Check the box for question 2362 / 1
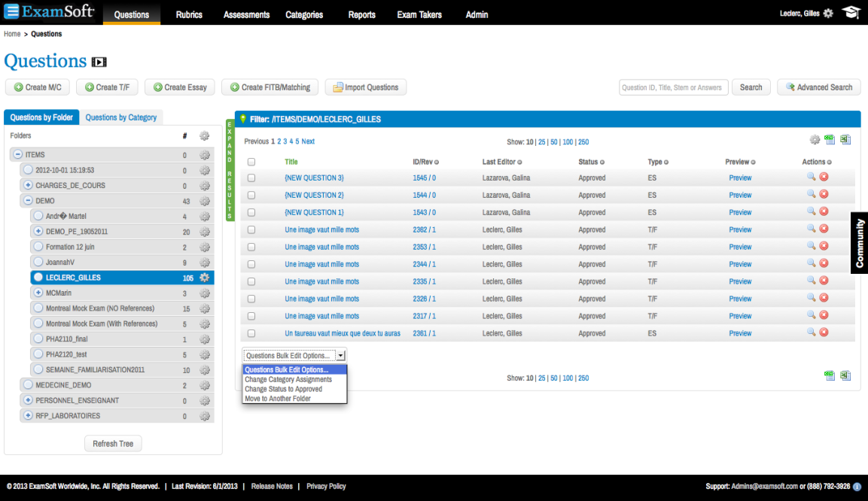The width and height of the screenshot is (868, 501). [251, 229]
